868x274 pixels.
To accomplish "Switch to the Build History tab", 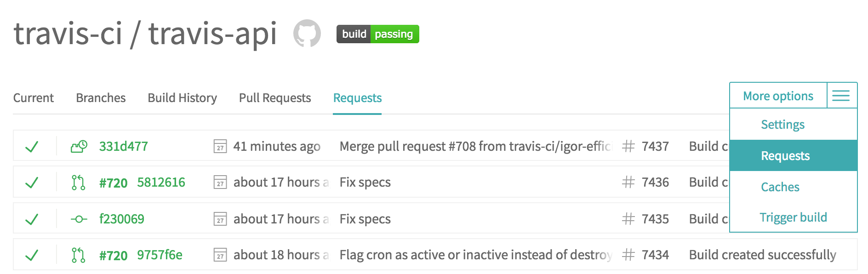I will click(182, 98).
